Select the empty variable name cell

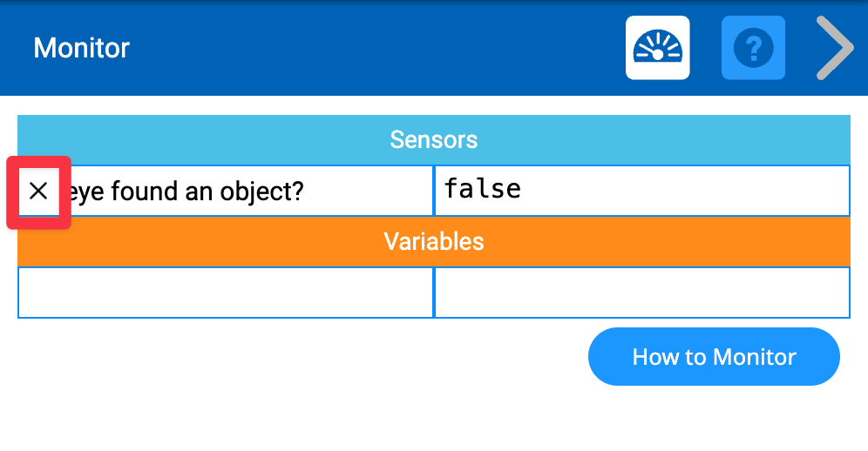(225, 293)
